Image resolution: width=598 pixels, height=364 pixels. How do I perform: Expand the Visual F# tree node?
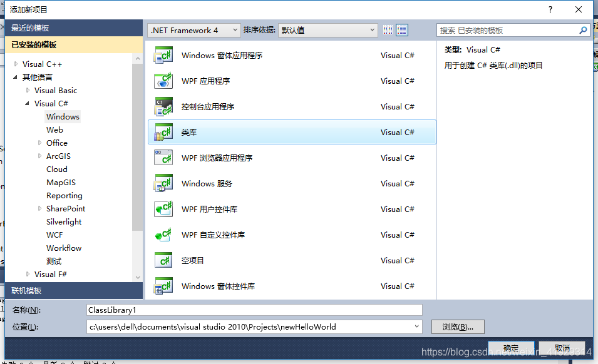pyautogui.click(x=28, y=274)
